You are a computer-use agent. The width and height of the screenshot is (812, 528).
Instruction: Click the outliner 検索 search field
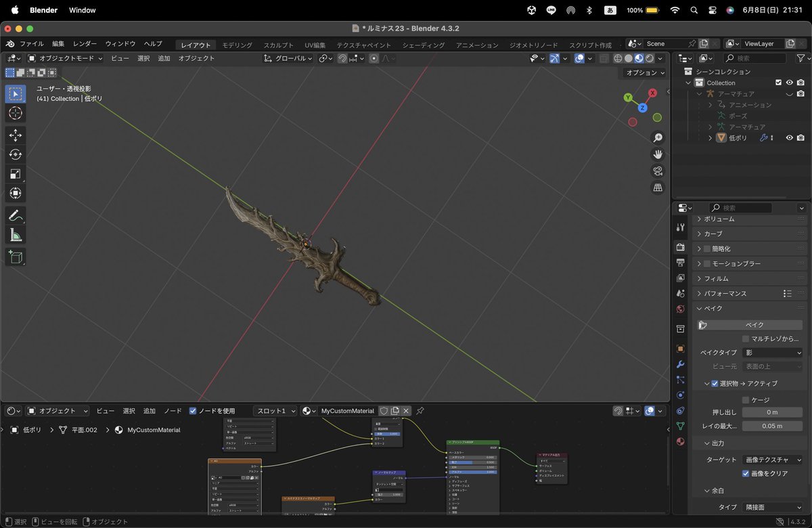757,58
